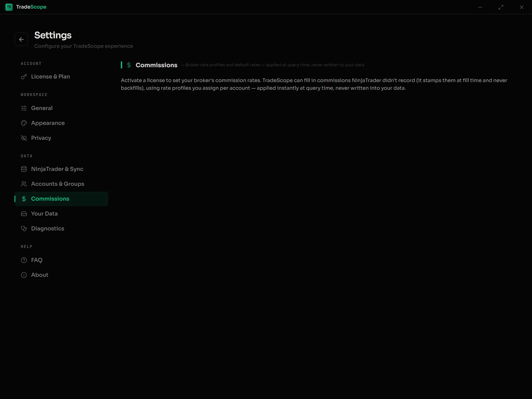
Task: Click 'Configure your TradeScope experience' subtitle
Action: coord(84,46)
